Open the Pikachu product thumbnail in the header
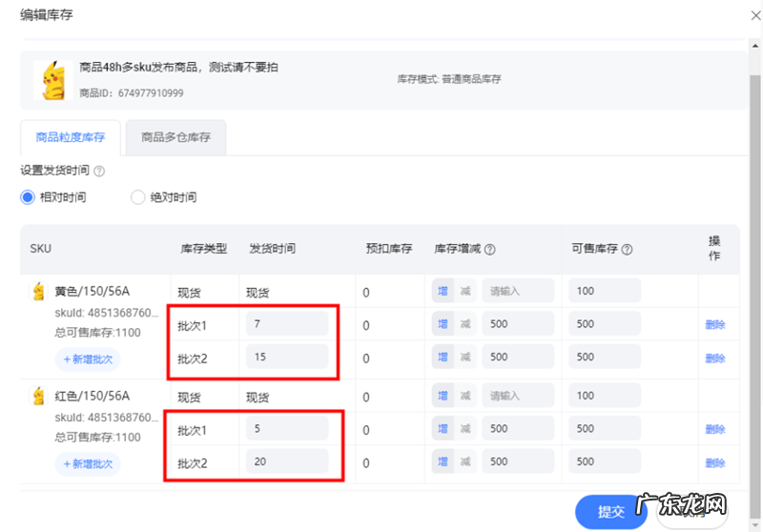The height and width of the screenshot is (532, 763). pyautogui.click(x=53, y=80)
